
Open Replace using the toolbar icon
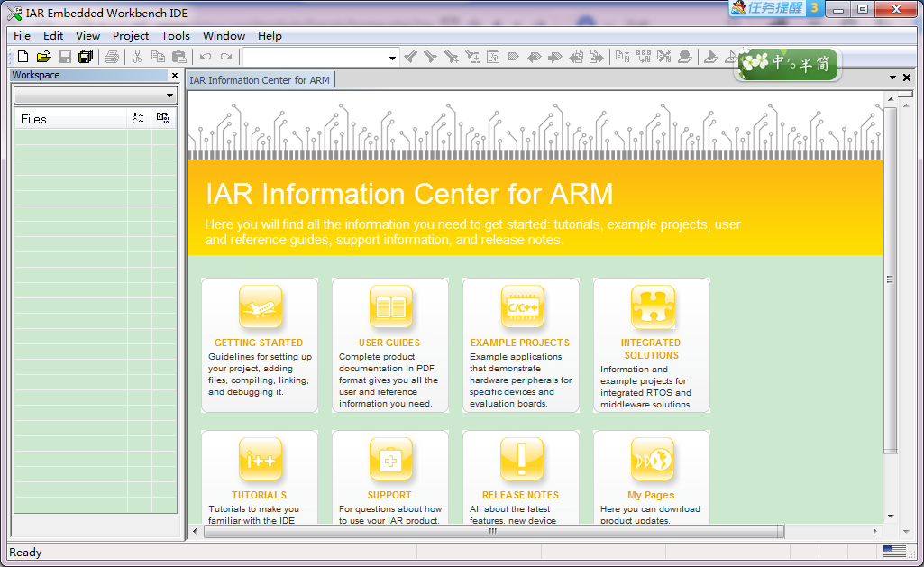tap(472, 57)
